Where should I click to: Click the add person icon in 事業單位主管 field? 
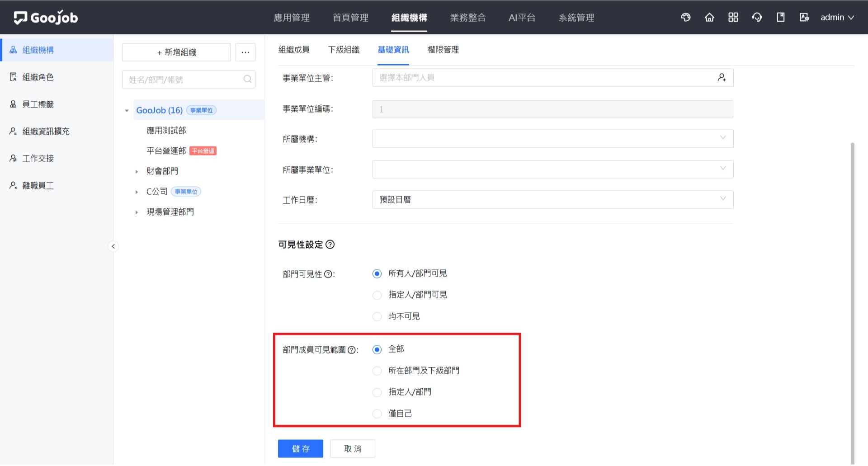pos(722,78)
